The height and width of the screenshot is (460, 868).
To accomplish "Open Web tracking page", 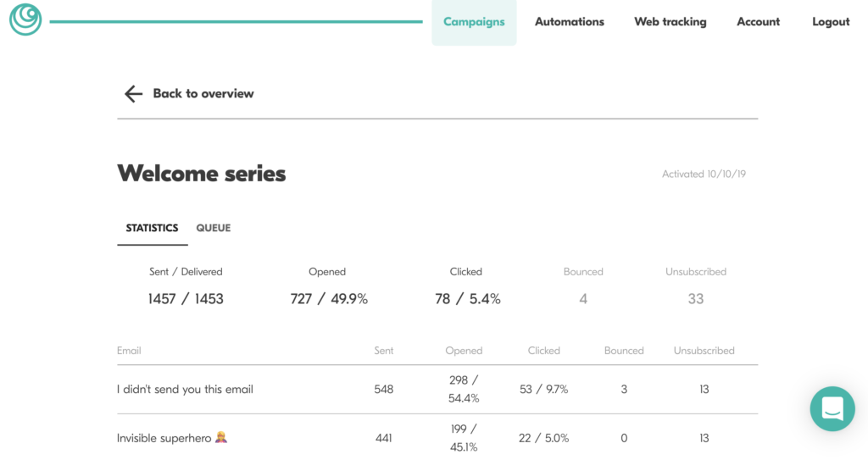I will (670, 22).
